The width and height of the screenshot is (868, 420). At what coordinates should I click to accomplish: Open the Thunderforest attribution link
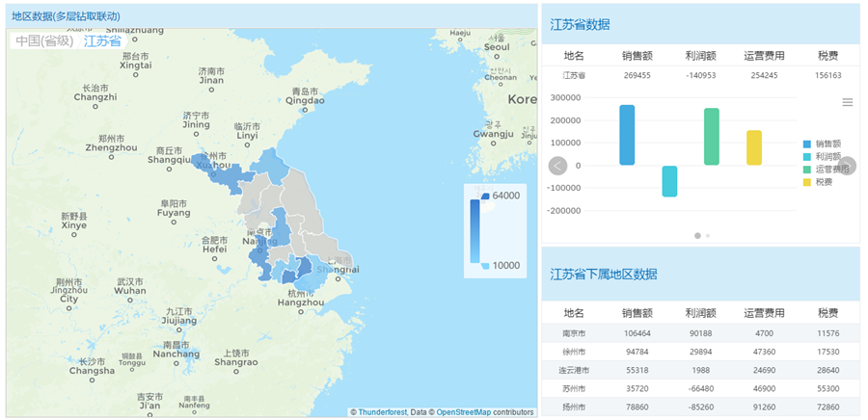[383, 412]
